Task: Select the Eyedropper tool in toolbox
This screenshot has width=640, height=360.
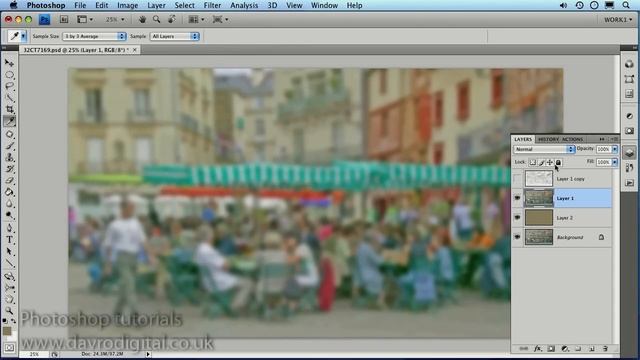Action: pos(9,121)
